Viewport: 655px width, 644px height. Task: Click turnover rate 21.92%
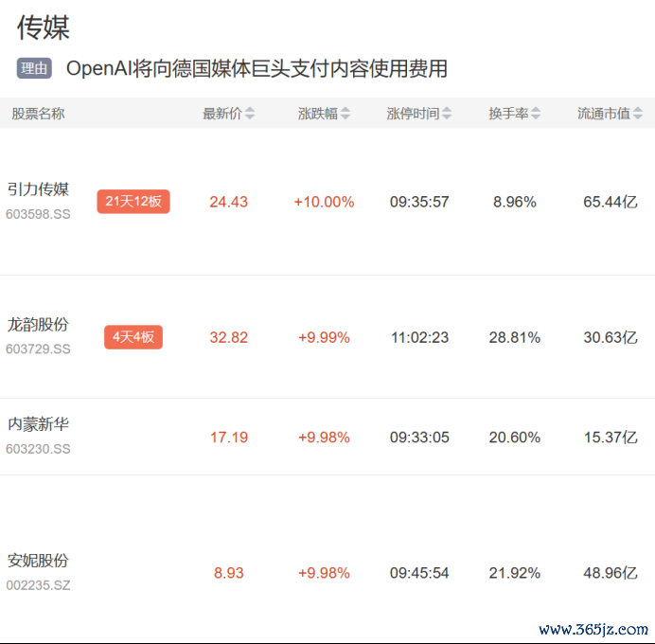[515, 573]
